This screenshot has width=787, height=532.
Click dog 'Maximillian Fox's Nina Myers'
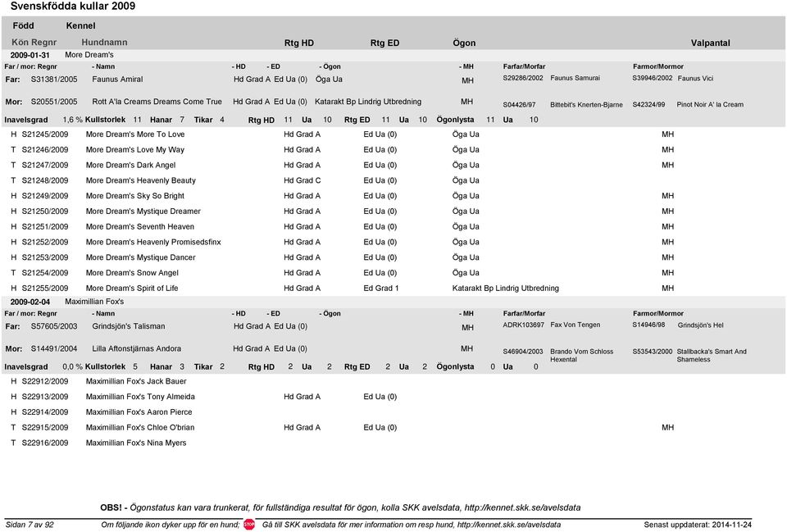136,443
